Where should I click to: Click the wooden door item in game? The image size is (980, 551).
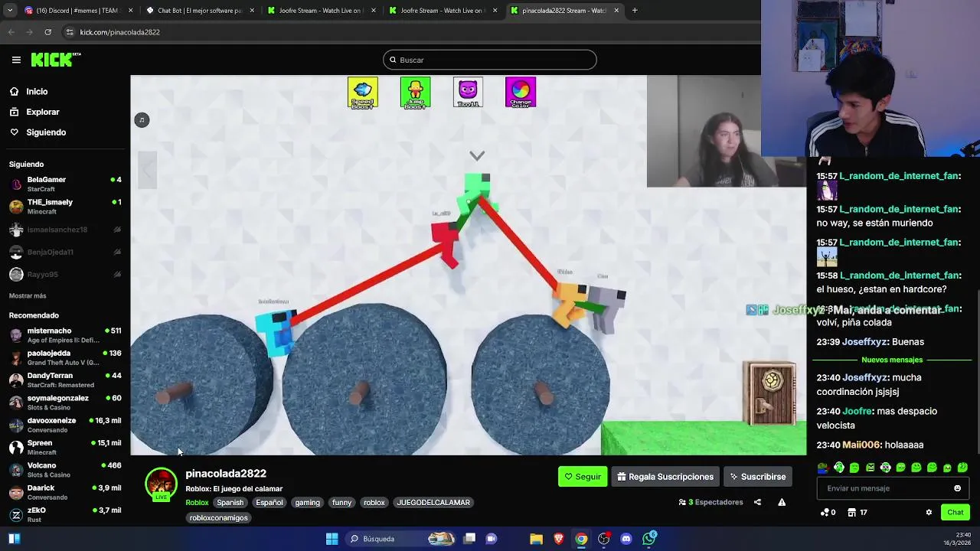tap(769, 393)
